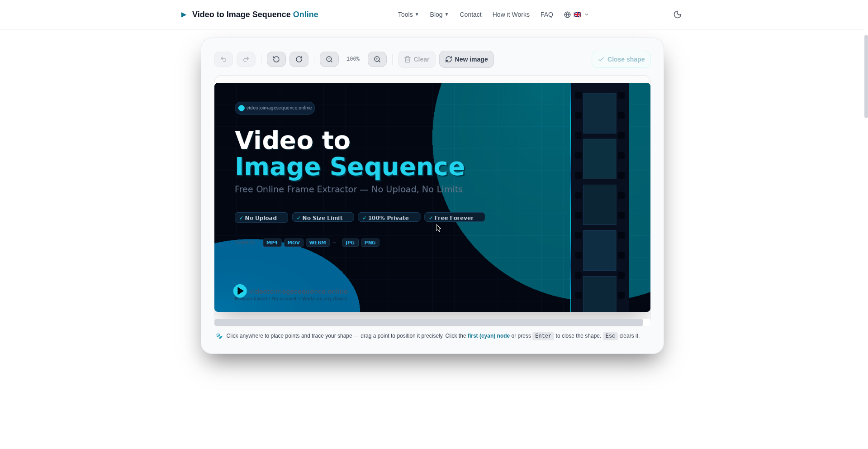Open the FAQ link
Image resolution: width=868 pixels, height=449 pixels.
pyautogui.click(x=547, y=14)
